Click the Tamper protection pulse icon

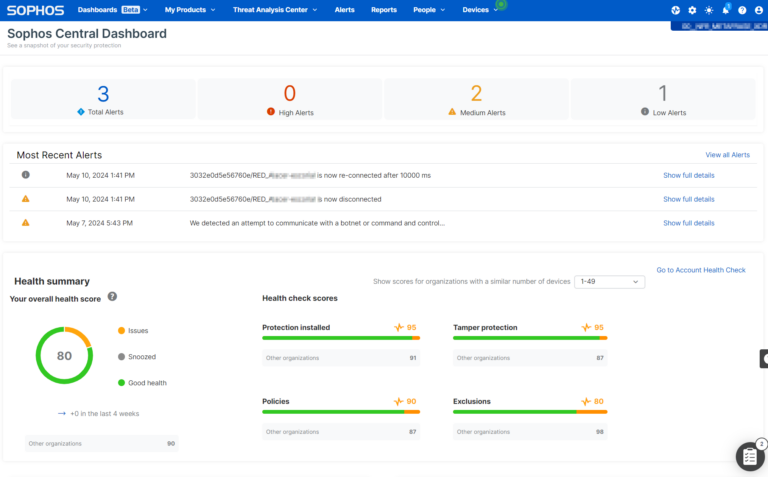click(586, 327)
